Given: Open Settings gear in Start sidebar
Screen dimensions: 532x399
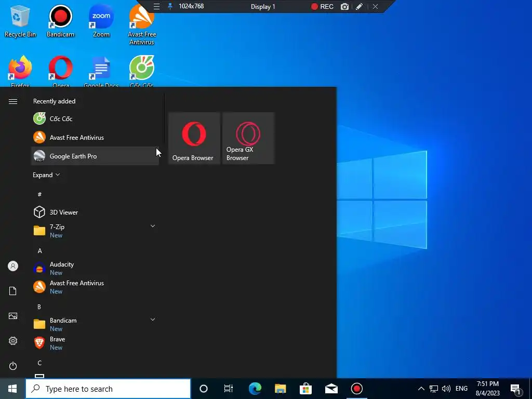Looking at the screenshot, I should 13,341.
